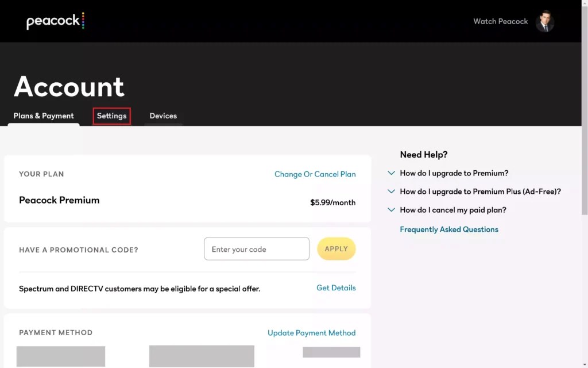The height and width of the screenshot is (368, 588).
Task: Switch to the Settings tab
Action: (x=111, y=116)
